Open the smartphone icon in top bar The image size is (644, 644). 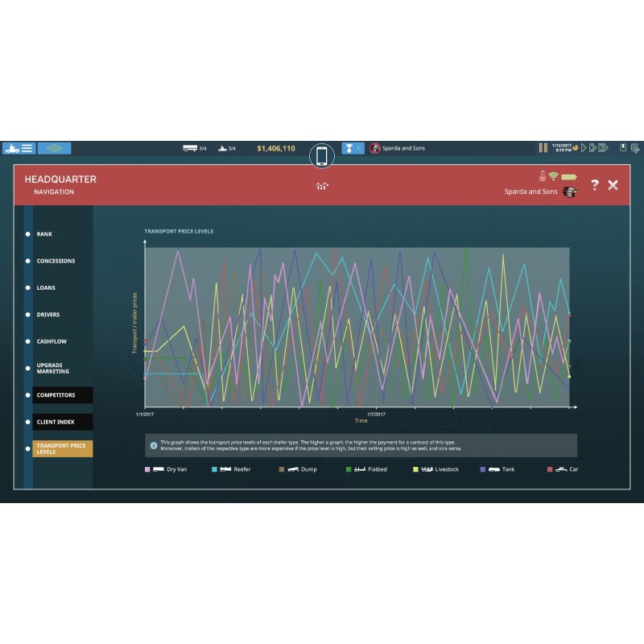[x=322, y=155]
